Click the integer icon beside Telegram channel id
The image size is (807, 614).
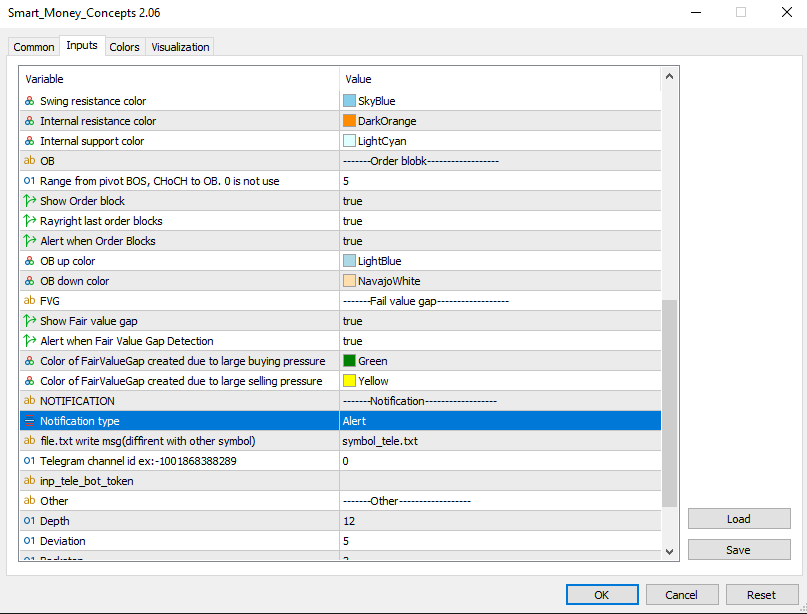tap(29, 461)
